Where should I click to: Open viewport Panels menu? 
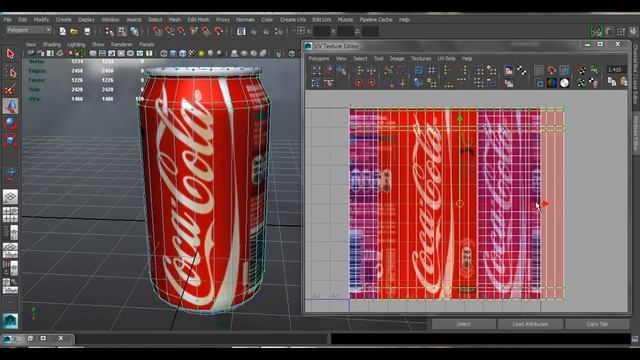tap(147, 44)
